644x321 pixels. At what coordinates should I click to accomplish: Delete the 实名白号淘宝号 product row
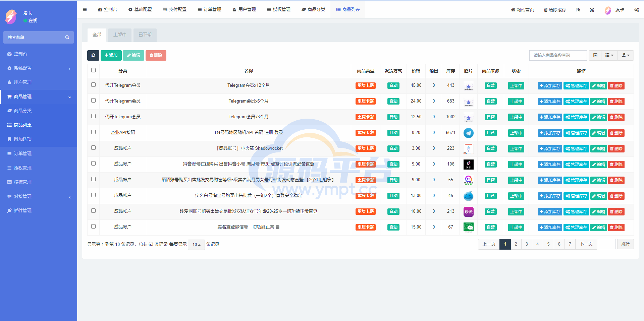pos(616,196)
